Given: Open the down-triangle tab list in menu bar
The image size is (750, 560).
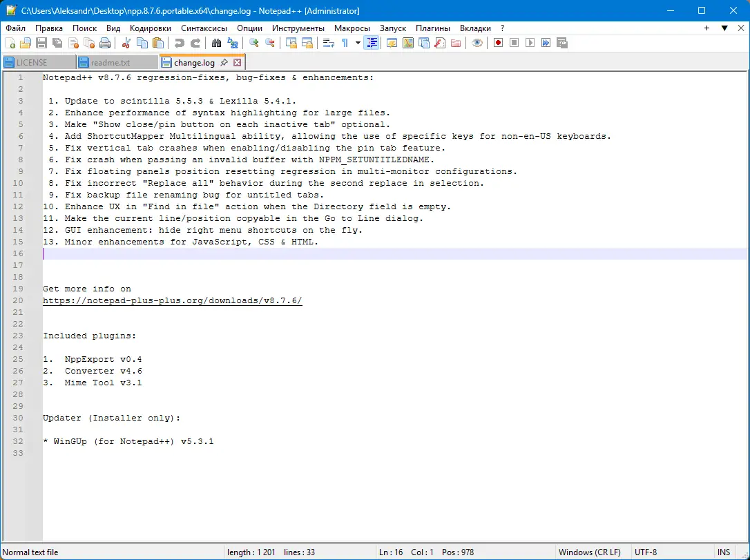Looking at the screenshot, I should point(724,28).
